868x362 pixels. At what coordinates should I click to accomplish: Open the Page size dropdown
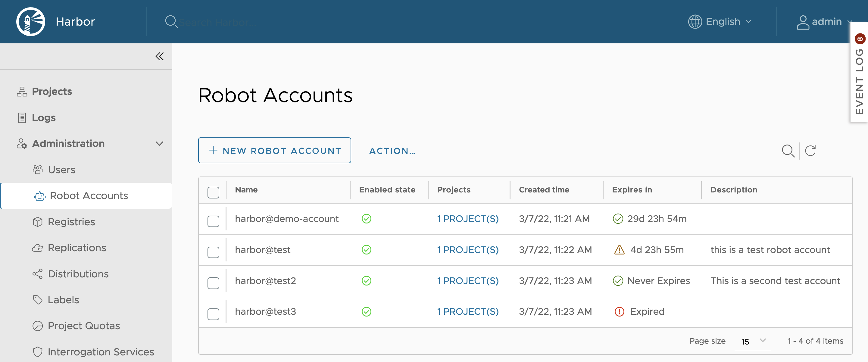752,342
